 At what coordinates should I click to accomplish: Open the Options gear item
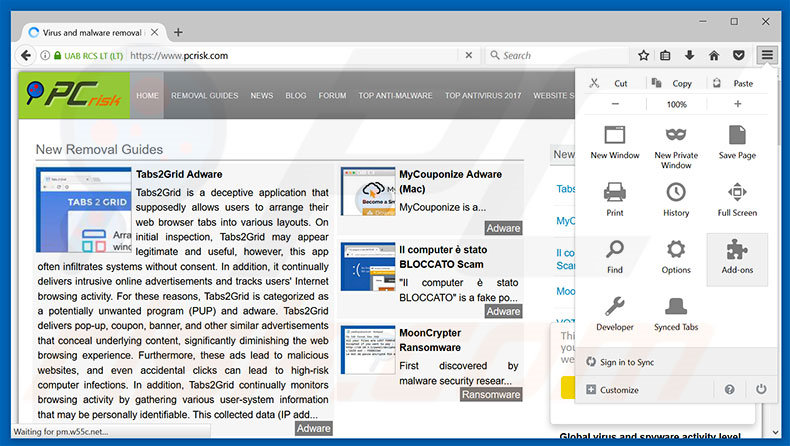coord(676,259)
